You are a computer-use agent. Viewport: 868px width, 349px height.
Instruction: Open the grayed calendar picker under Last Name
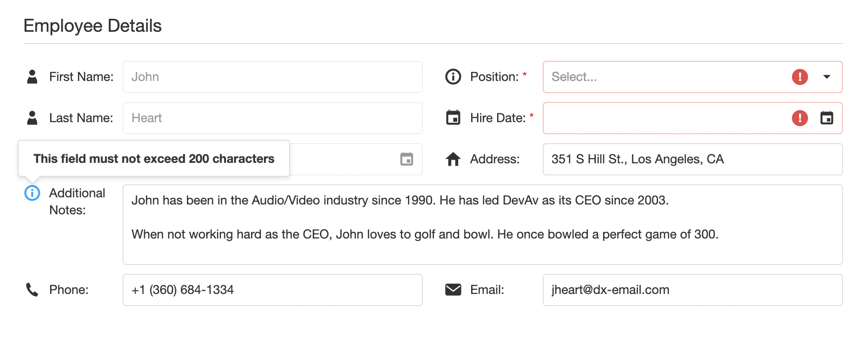406,159
